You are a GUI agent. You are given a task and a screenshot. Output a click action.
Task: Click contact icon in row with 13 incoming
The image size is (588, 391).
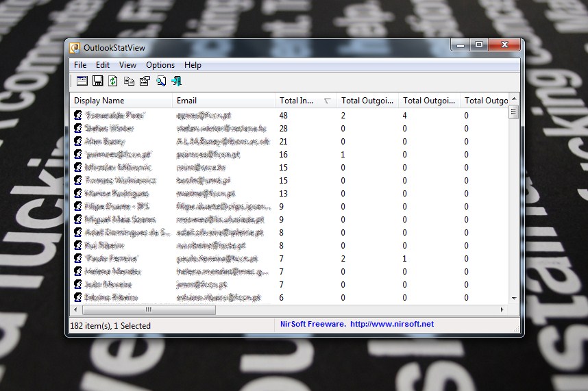[78, 193]
